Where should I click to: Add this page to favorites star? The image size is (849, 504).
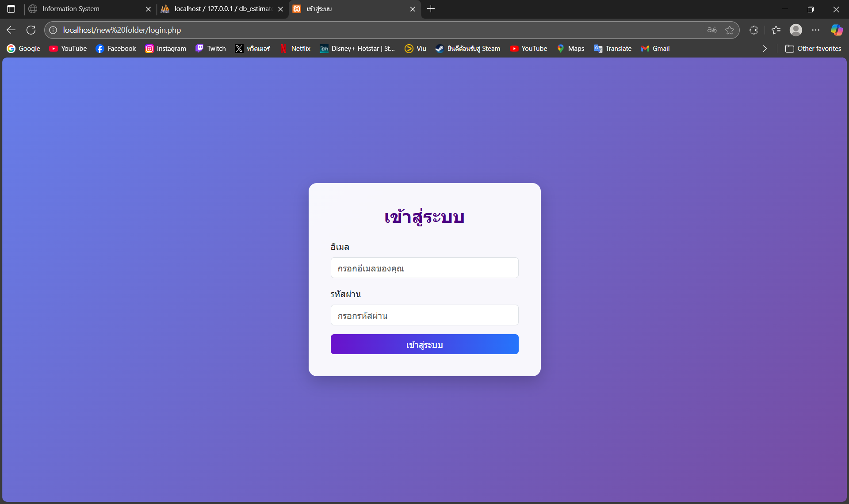pyautogui.click(x=730, y=30)
